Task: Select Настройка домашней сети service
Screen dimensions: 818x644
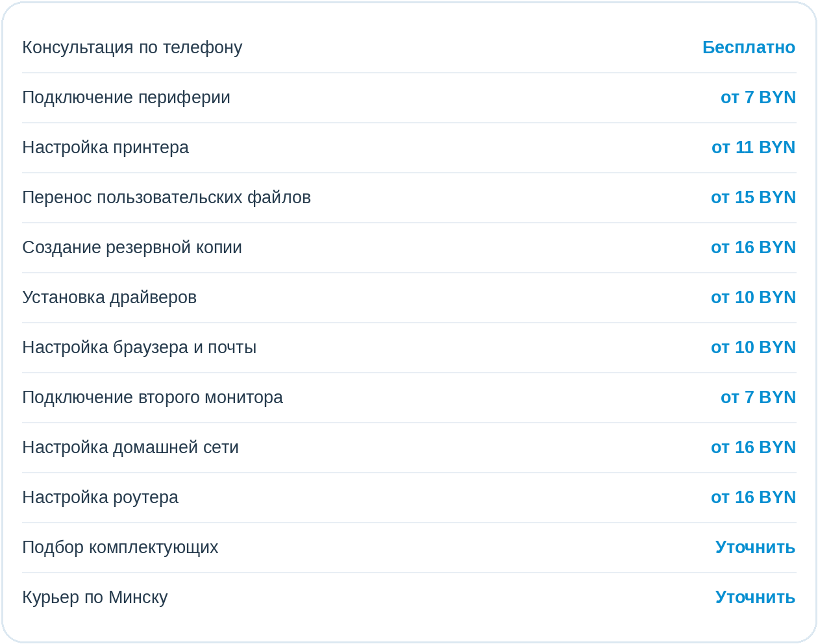Action: 130,448
